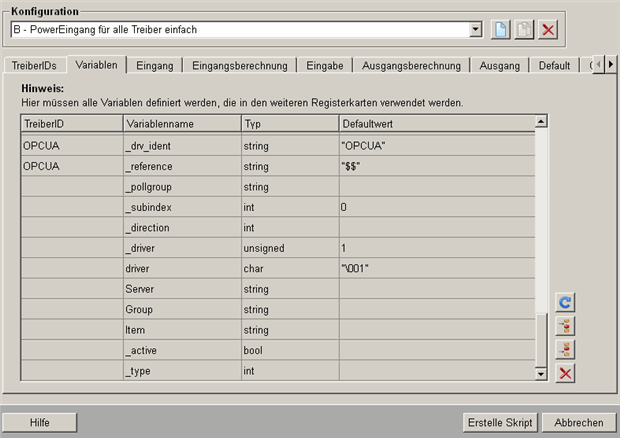Delete the configuration using the top red X

[x=548, y=30]
